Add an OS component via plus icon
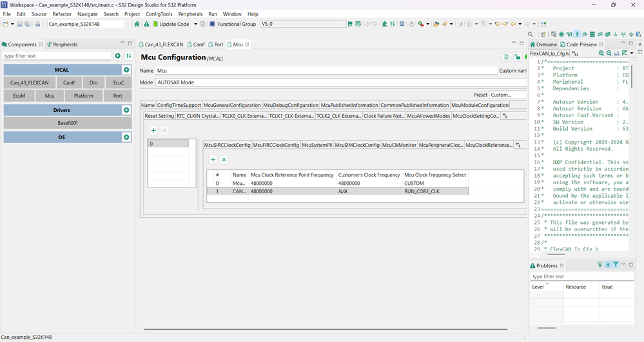This screenshot has height=342, width=644. pos(126,137)
